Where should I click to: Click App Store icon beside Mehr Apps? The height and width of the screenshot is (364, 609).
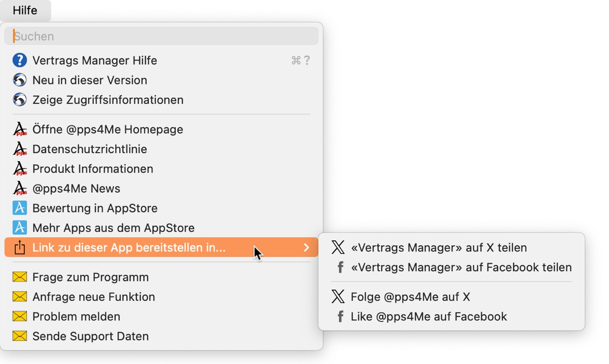pos(19,228)
